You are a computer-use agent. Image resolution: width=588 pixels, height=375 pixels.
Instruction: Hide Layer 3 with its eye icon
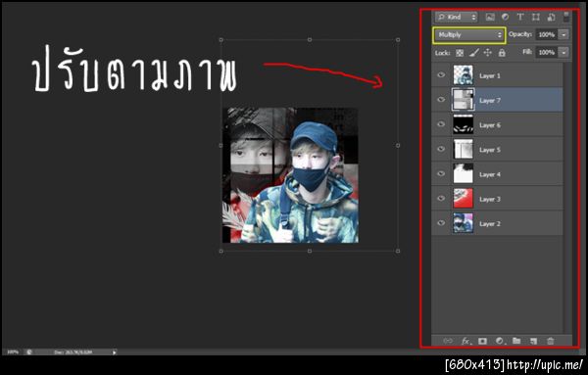[x=441, y=199]
